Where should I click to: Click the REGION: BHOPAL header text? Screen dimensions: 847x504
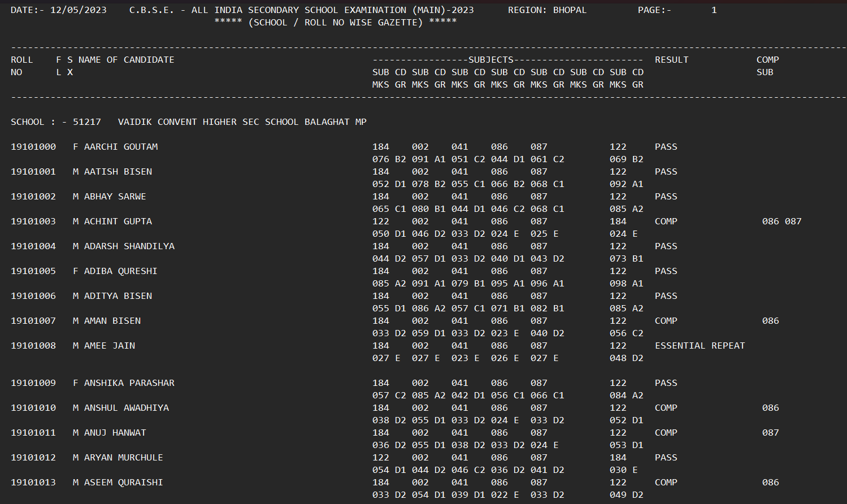point(547,10)
